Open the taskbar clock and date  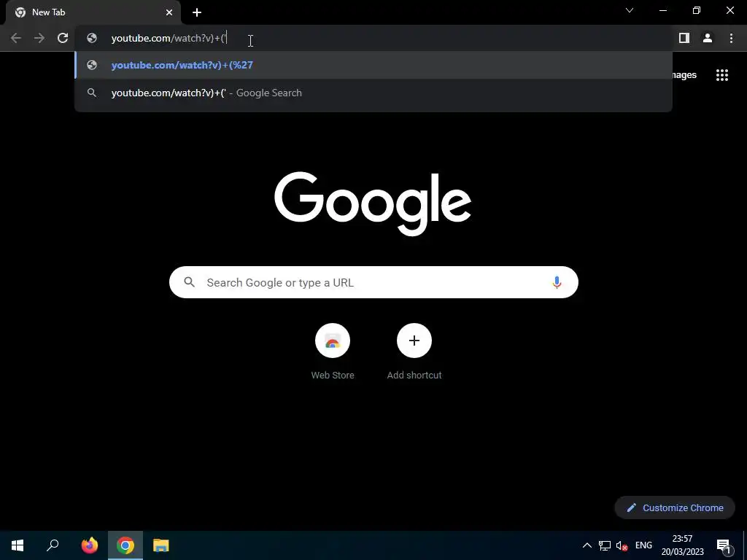(682, 545)
